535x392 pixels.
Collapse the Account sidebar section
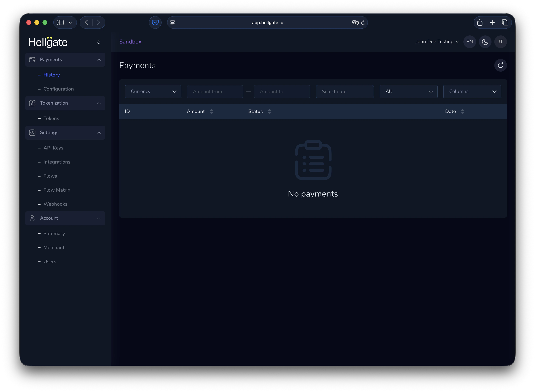[x=99, y=218]
